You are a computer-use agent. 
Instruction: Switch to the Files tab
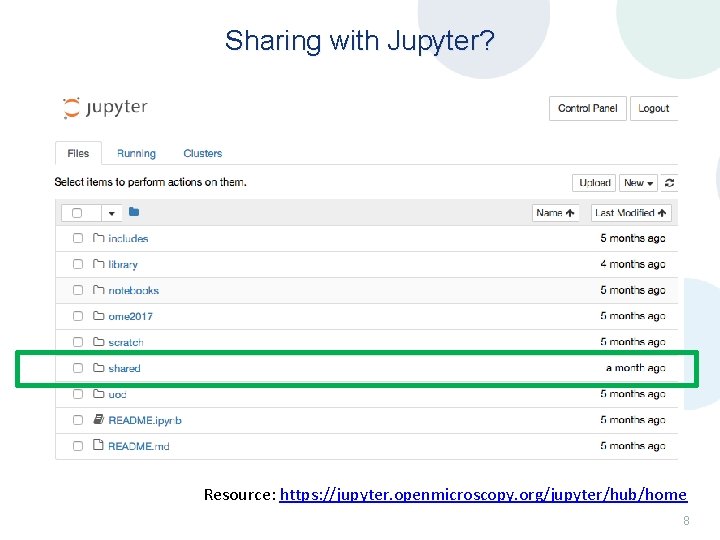78,153
